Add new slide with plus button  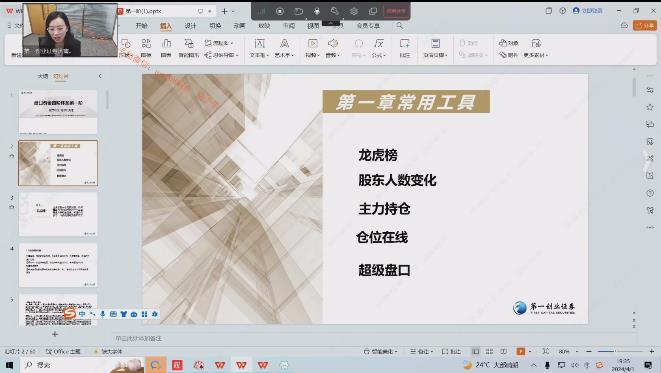55,334
